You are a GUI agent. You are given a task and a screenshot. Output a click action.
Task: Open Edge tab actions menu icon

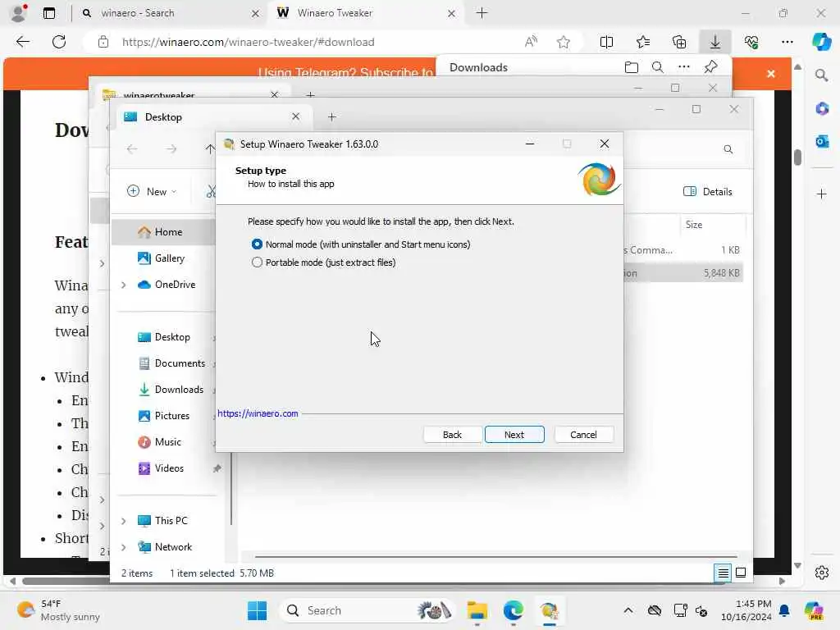pos(48,13)
